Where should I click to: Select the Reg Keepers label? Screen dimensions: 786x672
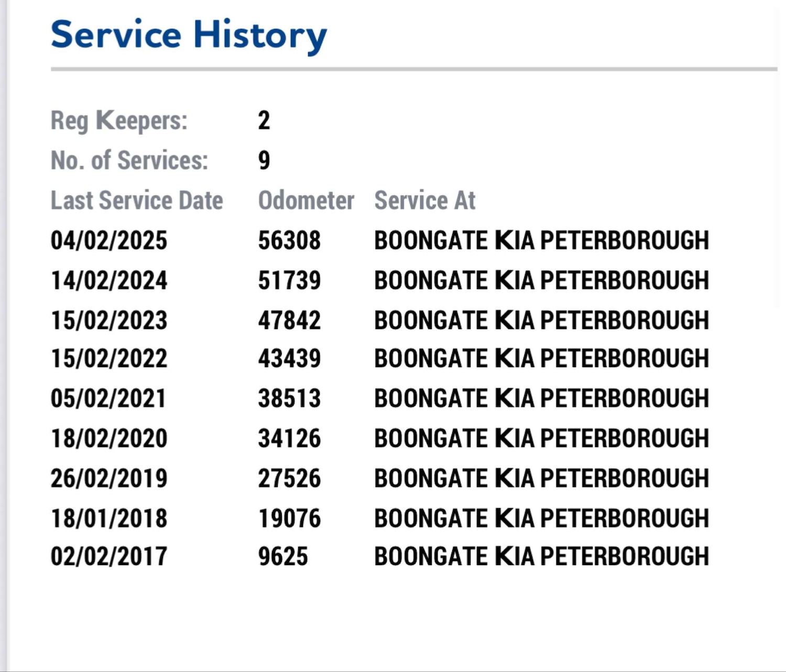pos(119,120)
